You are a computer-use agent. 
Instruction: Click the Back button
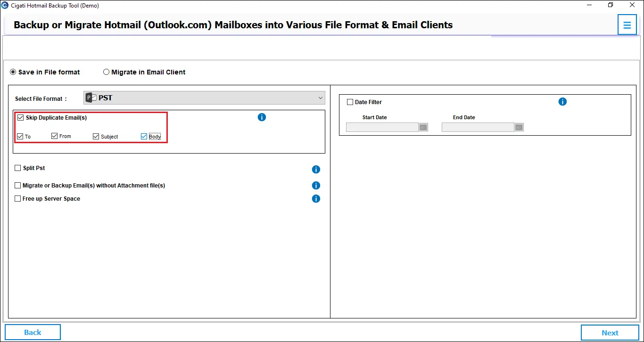pyautogui.click(x=33, y=332)
